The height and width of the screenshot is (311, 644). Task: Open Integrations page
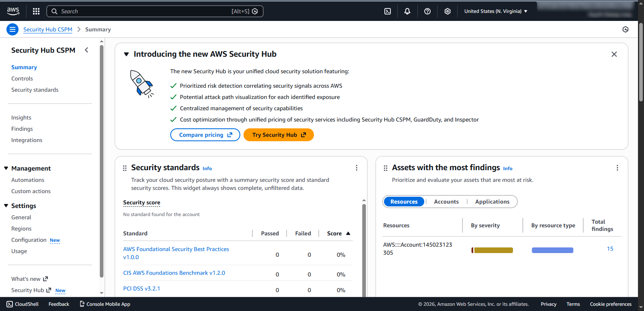click(27, 140)
